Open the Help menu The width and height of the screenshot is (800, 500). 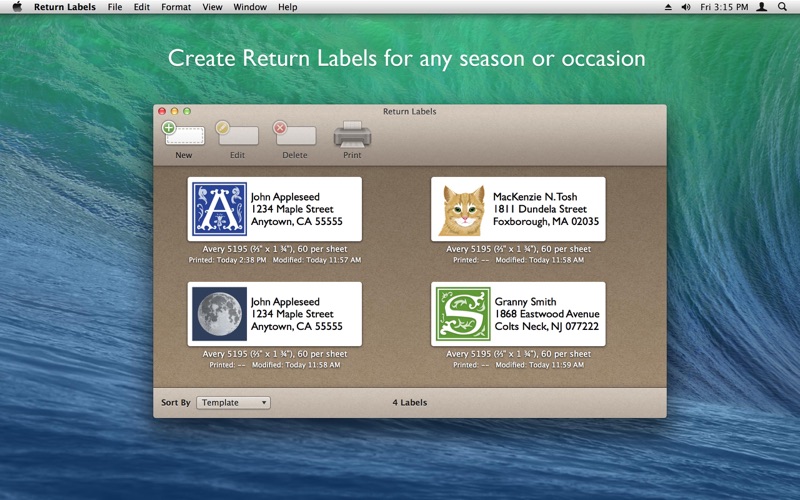(x=287, y=7)
